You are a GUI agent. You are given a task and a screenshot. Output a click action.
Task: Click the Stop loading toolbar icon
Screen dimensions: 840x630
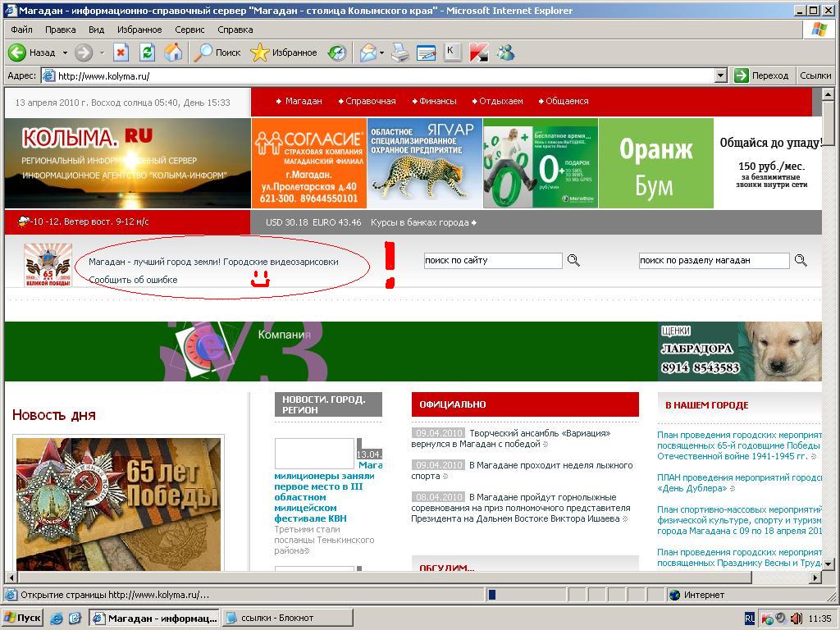[121, 52]
